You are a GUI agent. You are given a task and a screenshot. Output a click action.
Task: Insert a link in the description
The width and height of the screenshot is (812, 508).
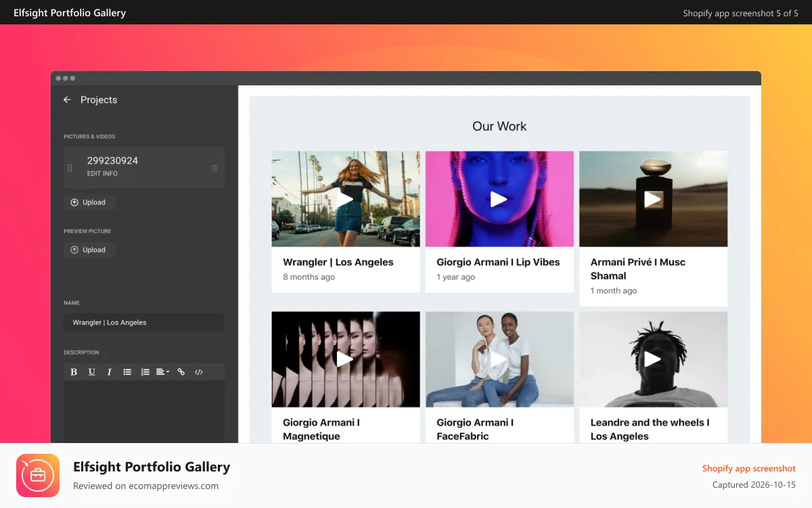(x=181, y=372)
